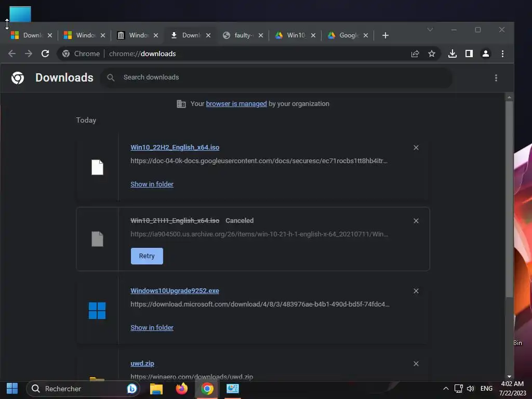The height and width of the screenshot is (399, 532).
Task: Remove uwd.zip entry from the list
Action: pyautogui.click(x=416, y=364)
